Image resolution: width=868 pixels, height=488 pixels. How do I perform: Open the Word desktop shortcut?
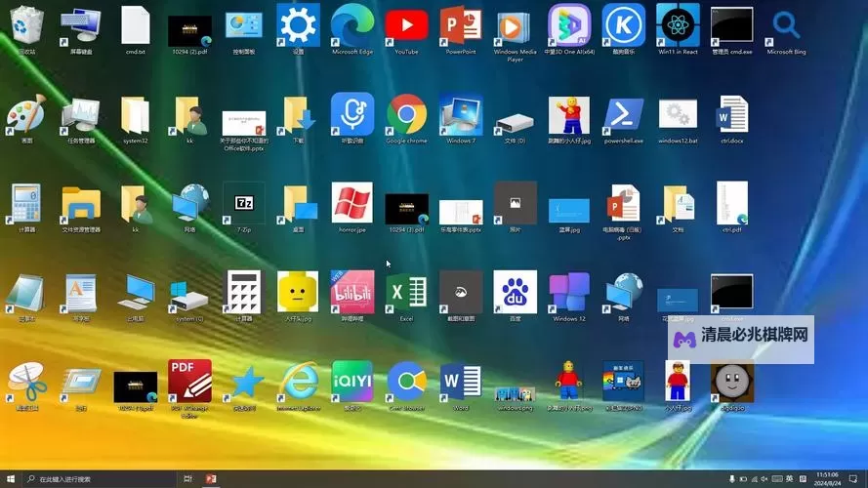tap(460, 381)
